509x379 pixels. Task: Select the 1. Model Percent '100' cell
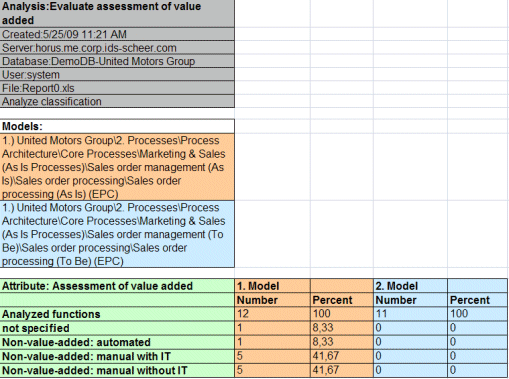click(342, 314)
